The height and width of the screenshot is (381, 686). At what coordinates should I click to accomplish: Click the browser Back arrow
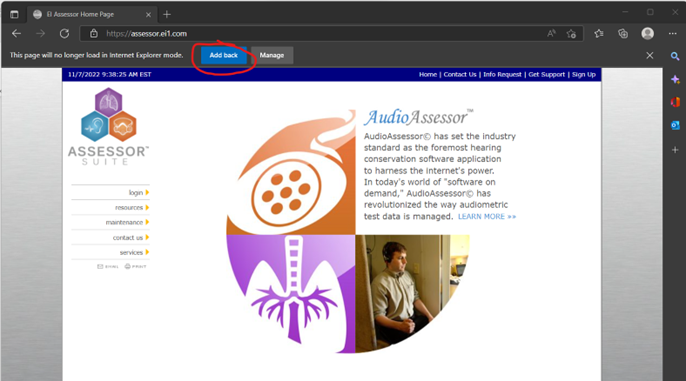point(17,34)
